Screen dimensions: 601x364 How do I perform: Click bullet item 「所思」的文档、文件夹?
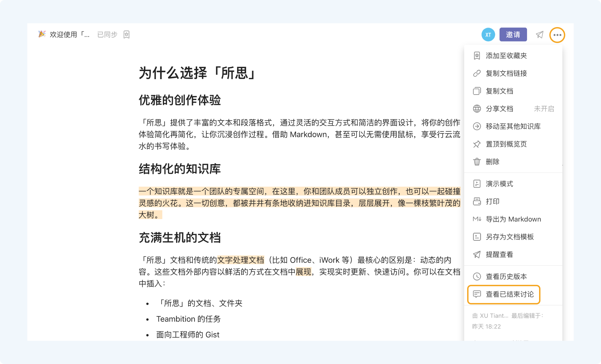click(199, 303)
